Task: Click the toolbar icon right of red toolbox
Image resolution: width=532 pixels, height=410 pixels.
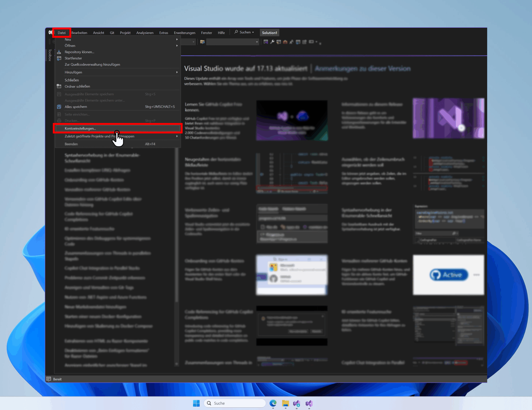Action: coord(291,42)
